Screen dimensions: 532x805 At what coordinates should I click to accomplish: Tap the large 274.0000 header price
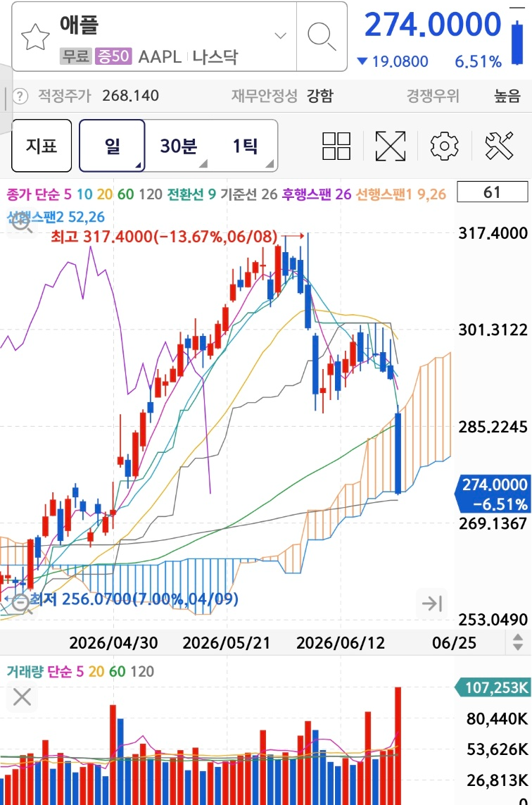pyautogui.click(x=433, y=25)
